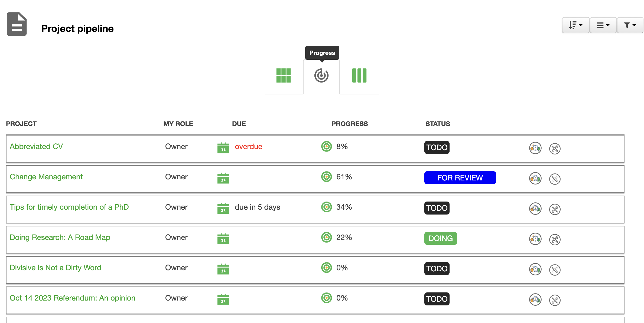Open tools settings icon for Tips for PhD
This screenshot has height=323, width=644.
pos(555,209)
